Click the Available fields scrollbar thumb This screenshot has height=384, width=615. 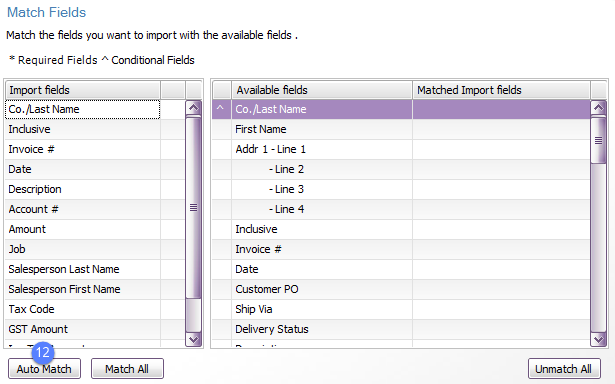pos(598,140)
